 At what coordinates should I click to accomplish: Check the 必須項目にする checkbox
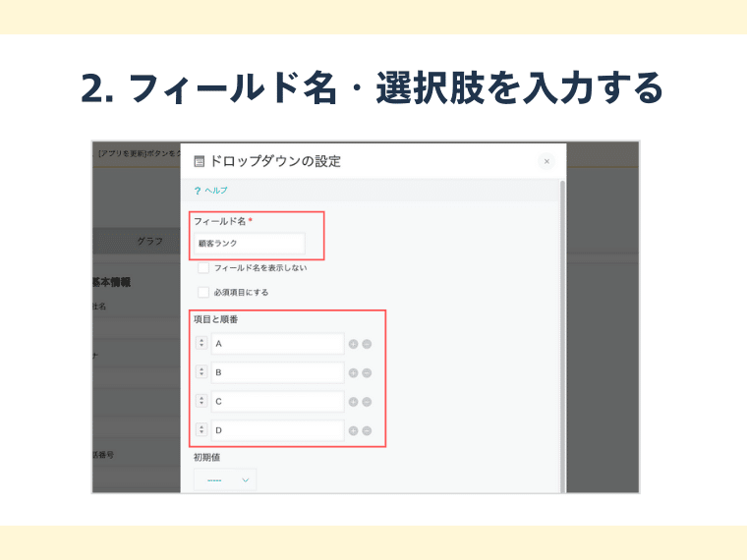(x=203, y=292)
